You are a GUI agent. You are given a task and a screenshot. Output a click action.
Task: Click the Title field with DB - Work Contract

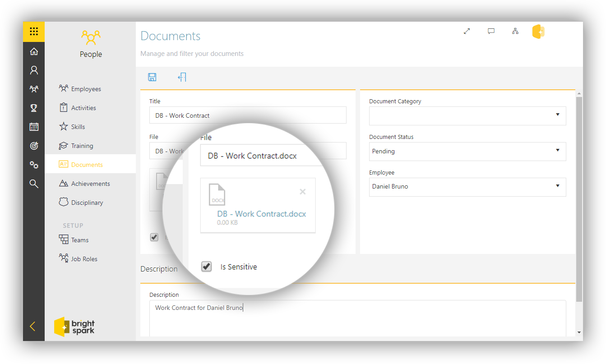248,115
